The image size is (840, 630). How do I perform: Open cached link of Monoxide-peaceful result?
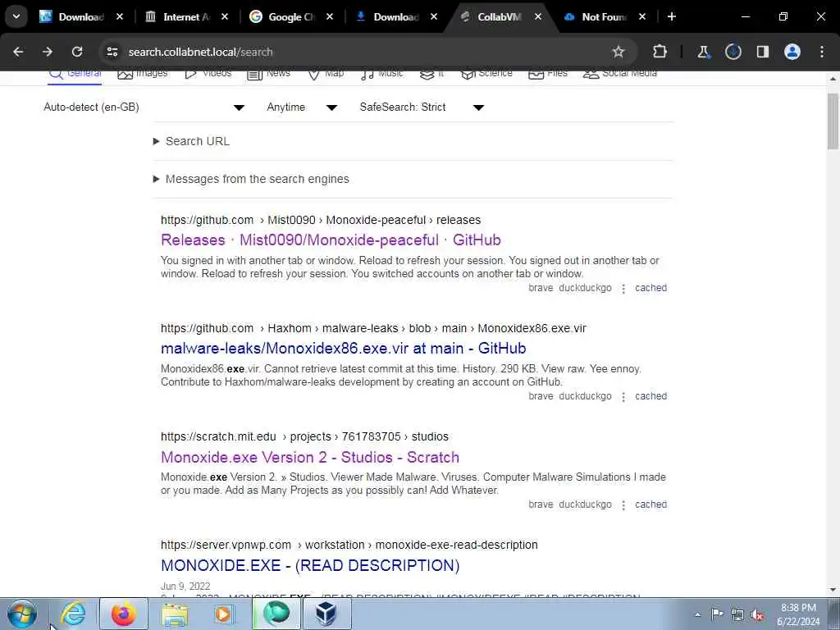651,288
